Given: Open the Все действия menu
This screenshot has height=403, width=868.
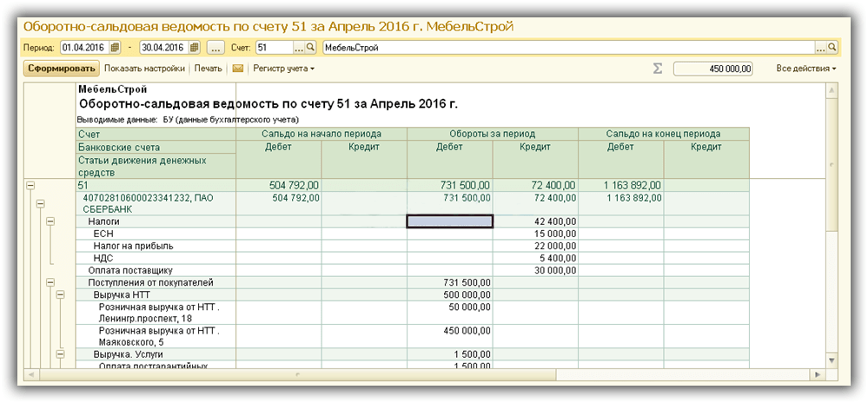Looking at the screenshot, I should point(805,68).
